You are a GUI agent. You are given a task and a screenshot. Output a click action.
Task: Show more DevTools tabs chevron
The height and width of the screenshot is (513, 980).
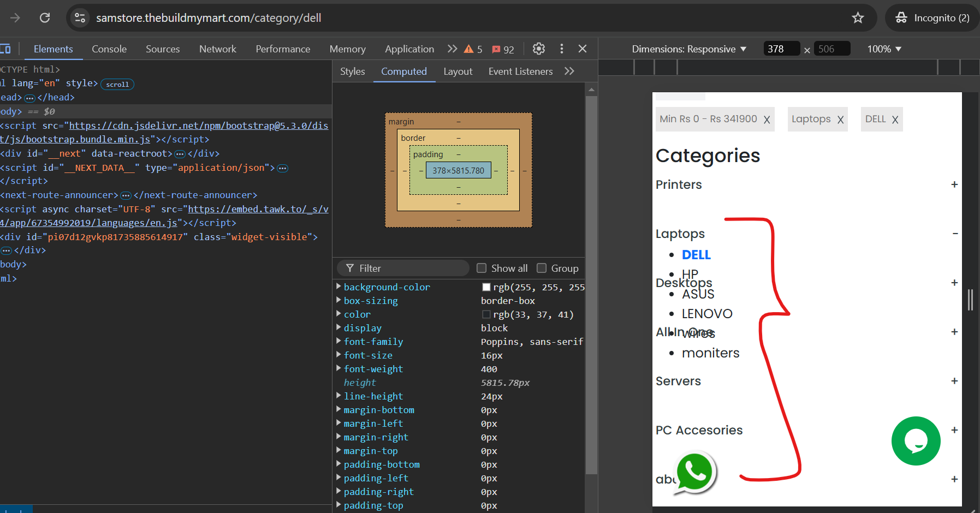click(452, 49)
